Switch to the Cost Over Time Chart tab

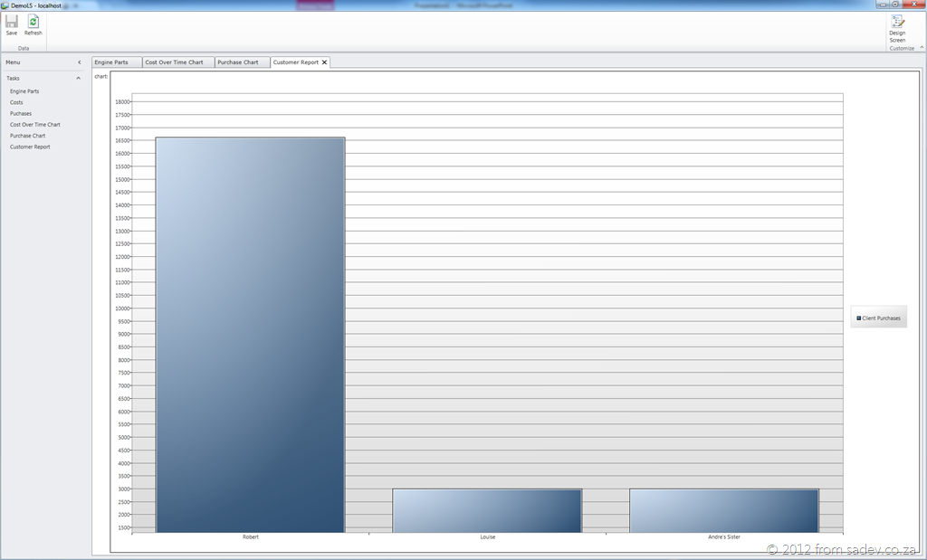(178, 62)
